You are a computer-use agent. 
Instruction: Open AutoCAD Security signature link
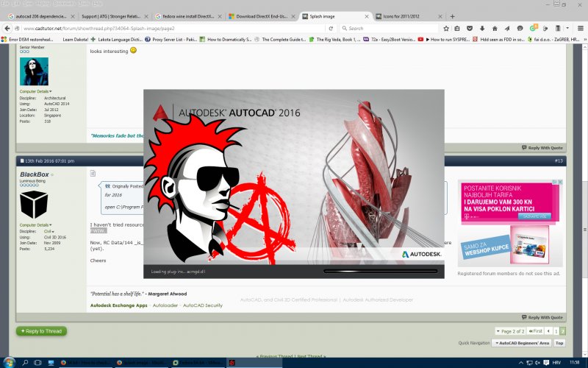203,305
